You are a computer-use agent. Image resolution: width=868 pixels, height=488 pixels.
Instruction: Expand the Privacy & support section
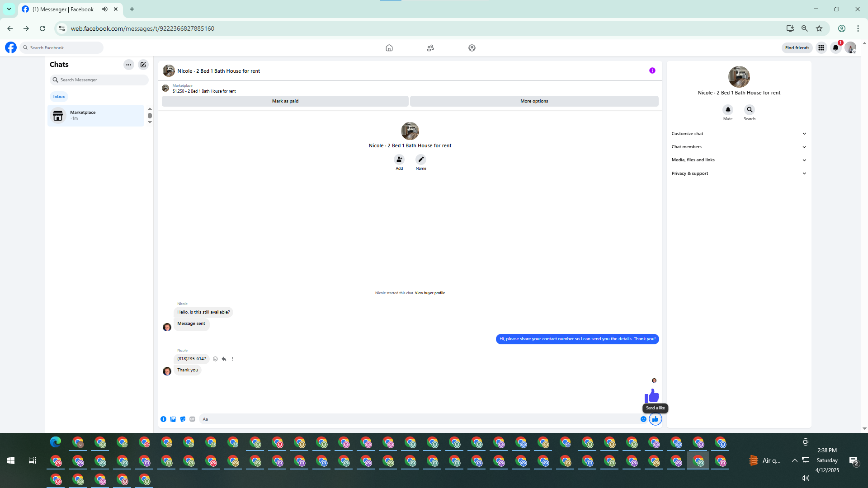click(739, 174)
